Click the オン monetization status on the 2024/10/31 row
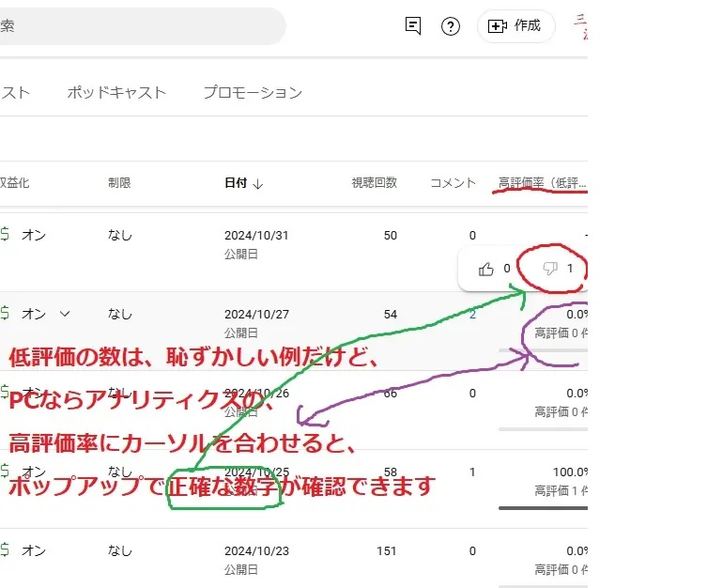The image size is (707, 588). [x=34, y=235]
